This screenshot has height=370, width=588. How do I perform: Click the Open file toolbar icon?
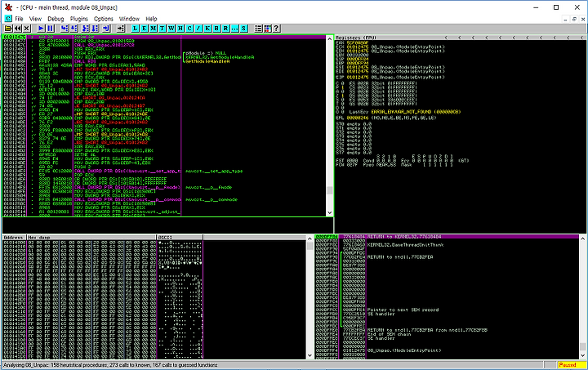click(x=8, y=29)
